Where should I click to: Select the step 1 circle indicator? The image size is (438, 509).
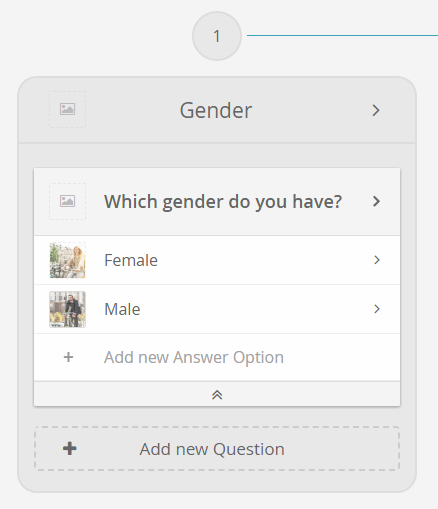pyautogui.click(x=217, y=36)
